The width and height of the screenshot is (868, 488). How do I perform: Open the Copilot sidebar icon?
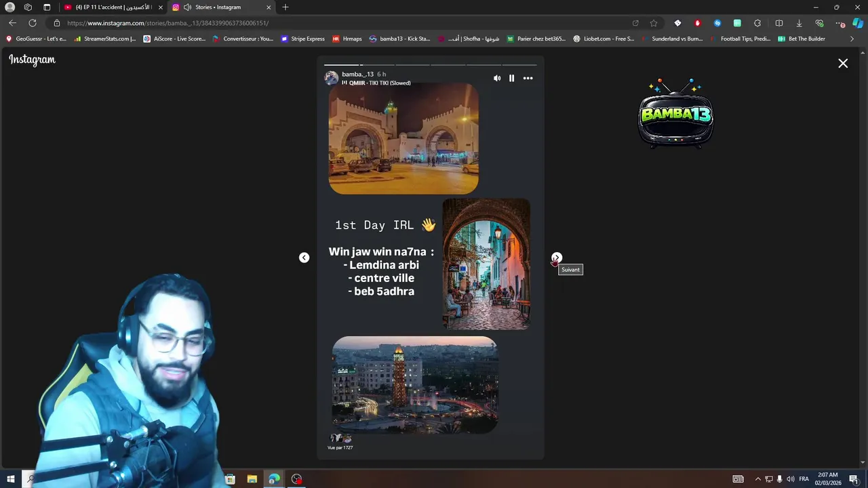(x=858, y=23)
